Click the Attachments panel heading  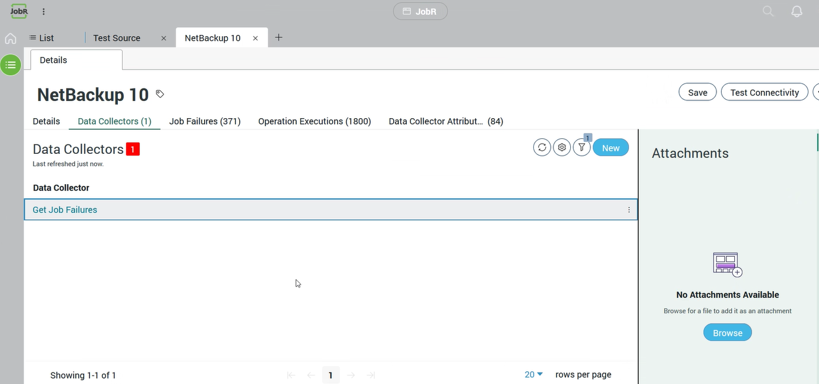click(690, 153)
